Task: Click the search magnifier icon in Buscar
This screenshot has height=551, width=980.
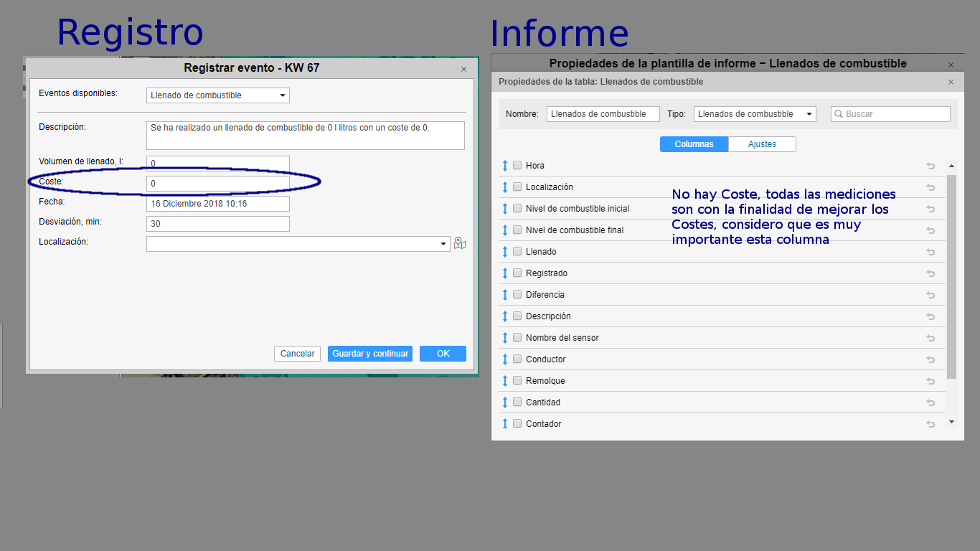Action: coord(838,114)
